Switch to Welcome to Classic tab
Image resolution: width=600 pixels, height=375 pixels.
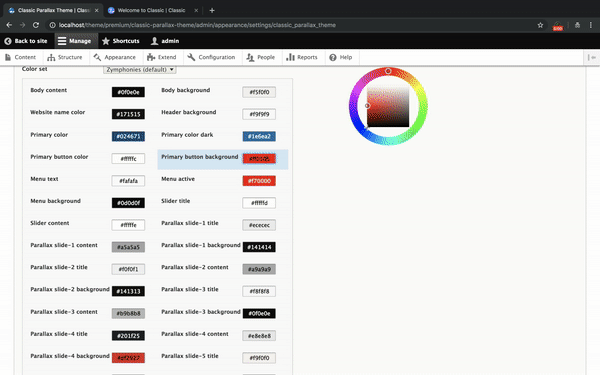click(152, 10)
